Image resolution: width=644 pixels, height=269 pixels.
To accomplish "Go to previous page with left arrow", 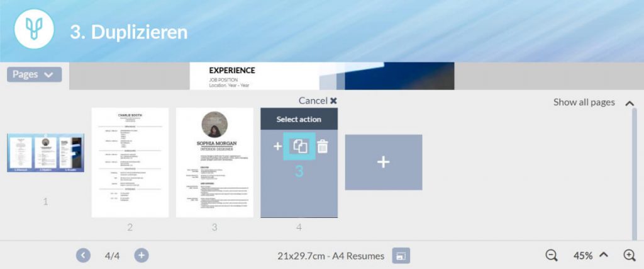I will point(84,255).
